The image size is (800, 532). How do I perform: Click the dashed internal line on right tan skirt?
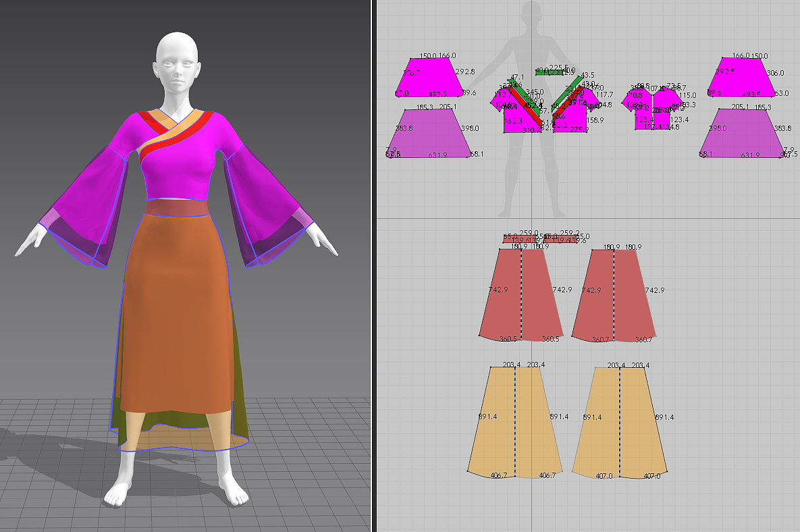click(620, 423)
